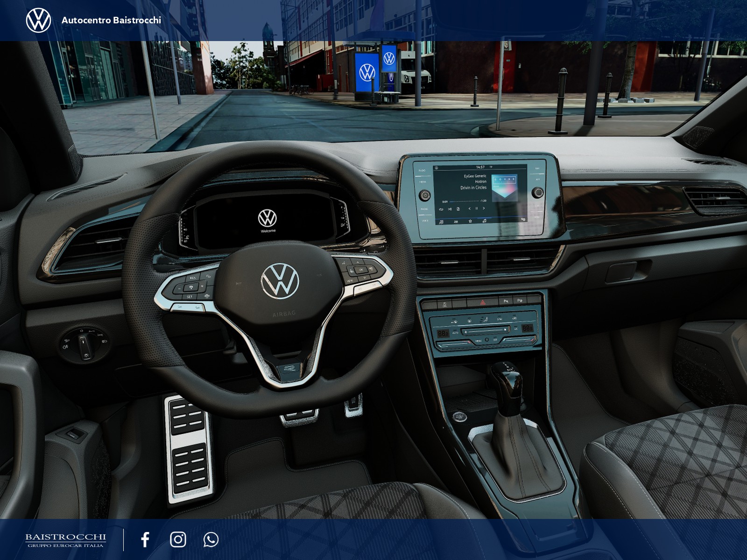Click the Autocentro Baistrocchi title
747x560 pixels.
coord(111,20)
